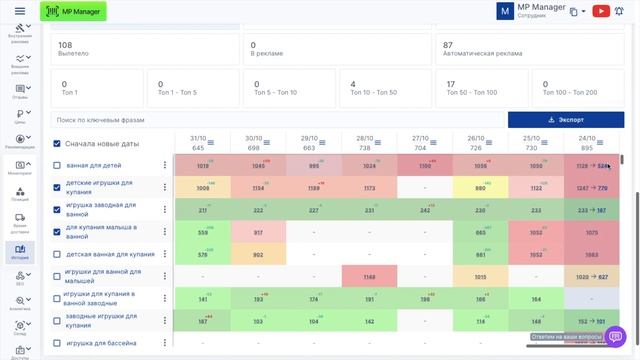Open column menu for 25/10
Image resolution: width=640 pixels, height=360 pixels.
coord(544,142)
